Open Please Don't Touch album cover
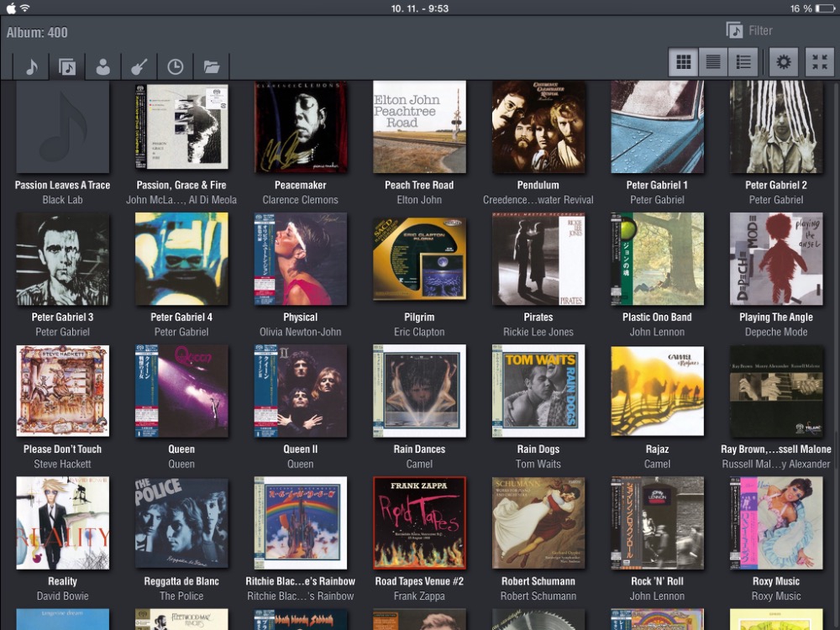 click(63, 391)
